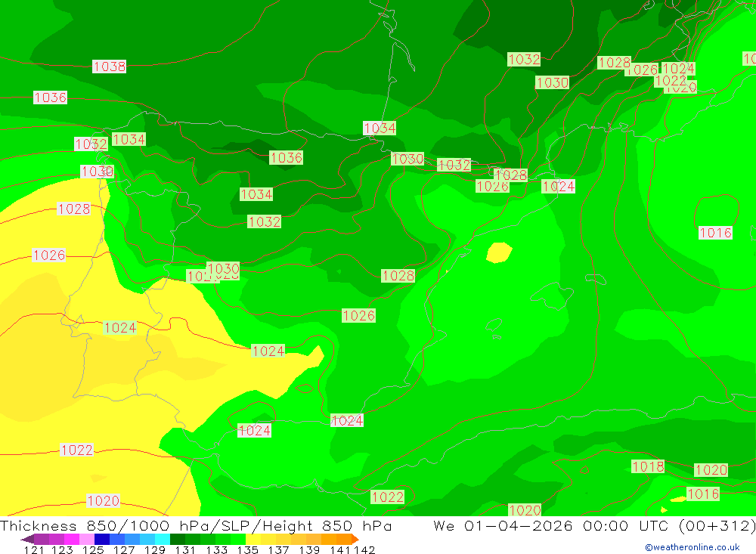The width and height of the screenshot is (756, 554).
Task: Click the light pink legend swatch
Action: click(x=87, y=539)
